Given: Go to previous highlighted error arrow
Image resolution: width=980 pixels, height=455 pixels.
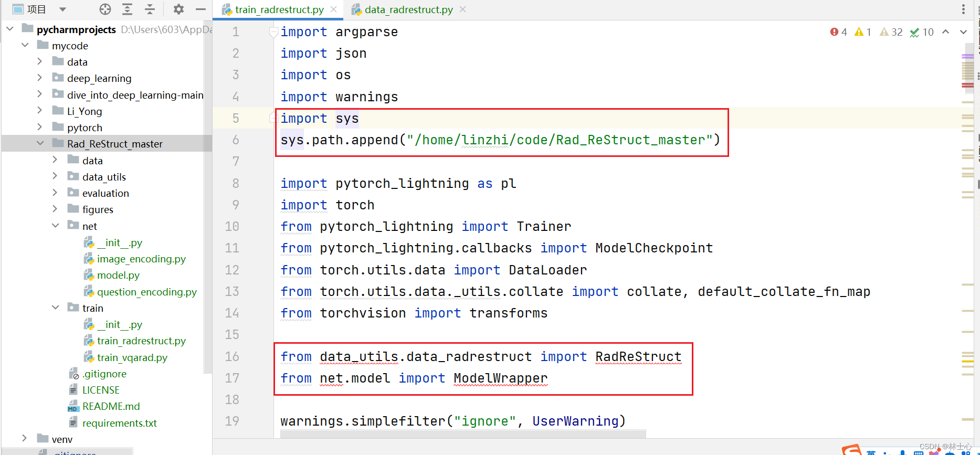Looking at the screenshot, I should 946,32.
